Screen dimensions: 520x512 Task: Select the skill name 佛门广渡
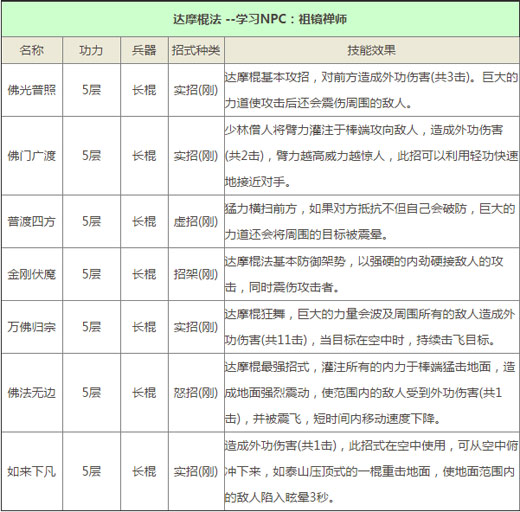(32, 156)
